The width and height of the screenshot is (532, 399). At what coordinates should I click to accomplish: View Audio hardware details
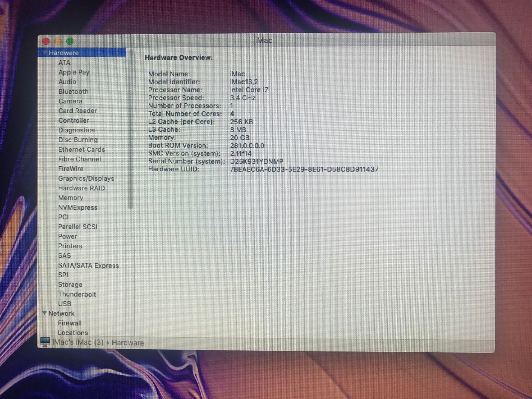pos(67,82)
